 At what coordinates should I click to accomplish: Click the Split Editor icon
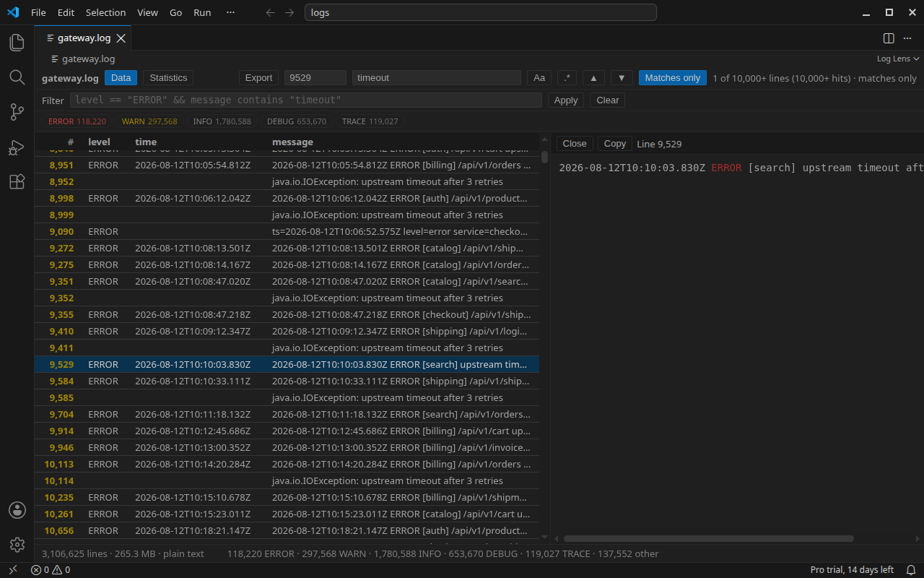(889, 38)
